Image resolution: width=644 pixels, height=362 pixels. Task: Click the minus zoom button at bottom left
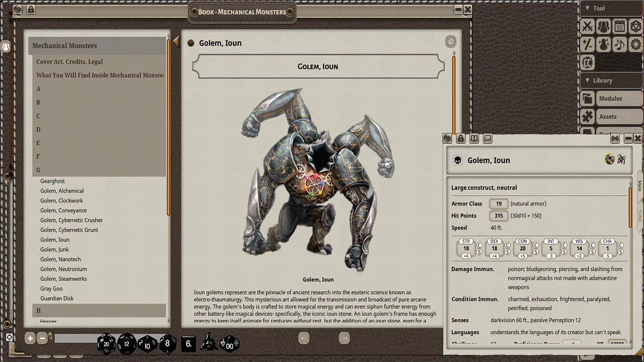(x=43, y=338)
